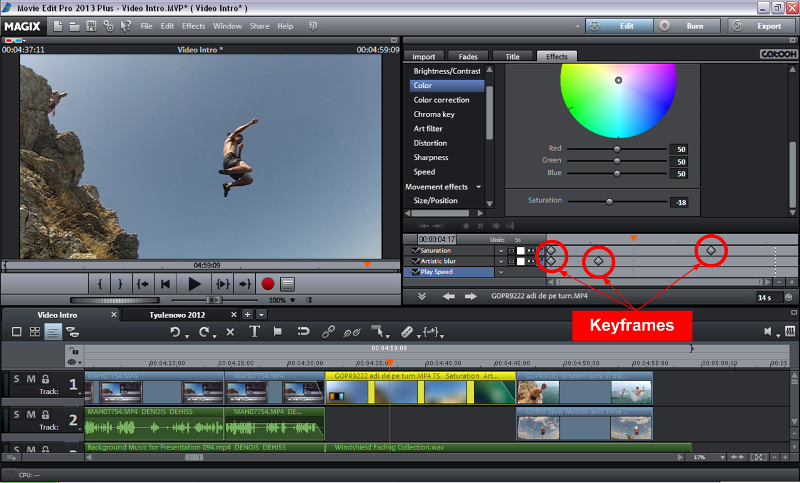Start recording with the red record button

pyautogui.click(x=268, y=284)
